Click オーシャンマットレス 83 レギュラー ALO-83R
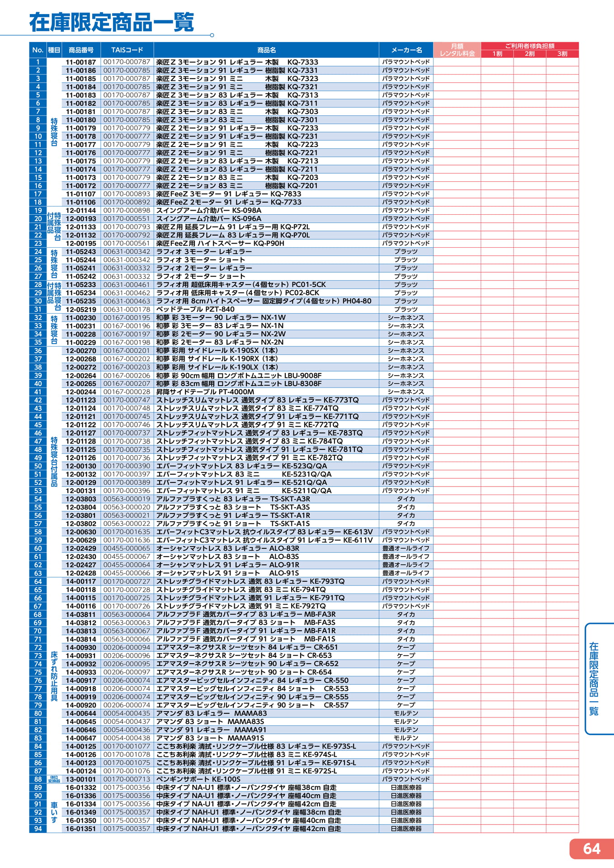Viewport: 614px width, 868px height. point(228,548)
